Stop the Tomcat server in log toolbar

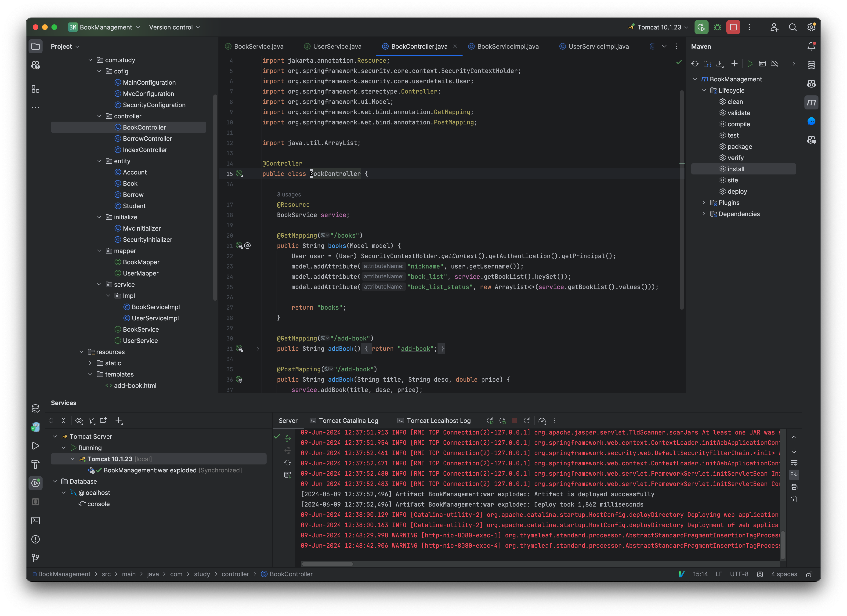point(514,420)
